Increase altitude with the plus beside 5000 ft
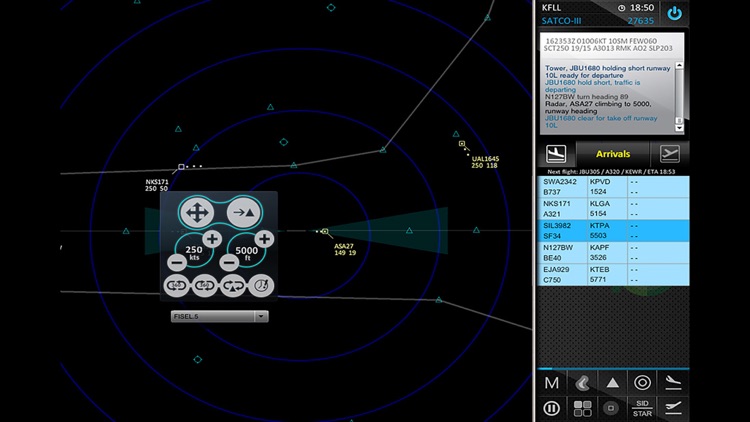The image size is (750, 422). [264, 239]
